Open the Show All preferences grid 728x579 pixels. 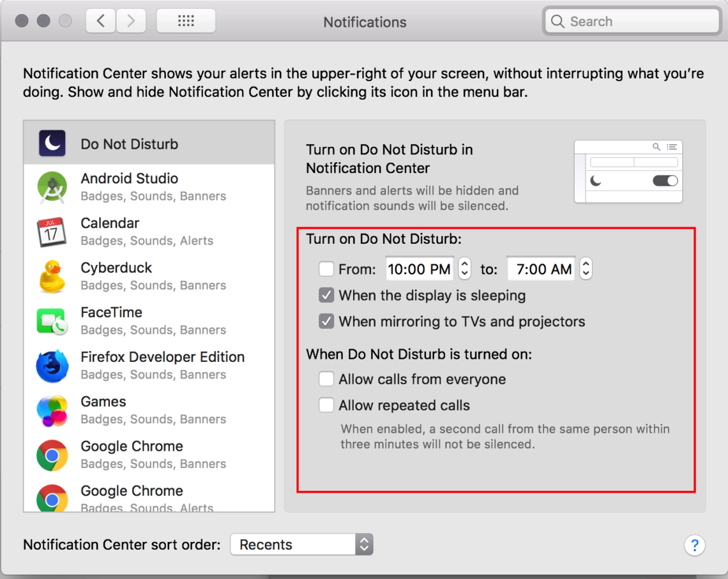[x=185, y=20]
